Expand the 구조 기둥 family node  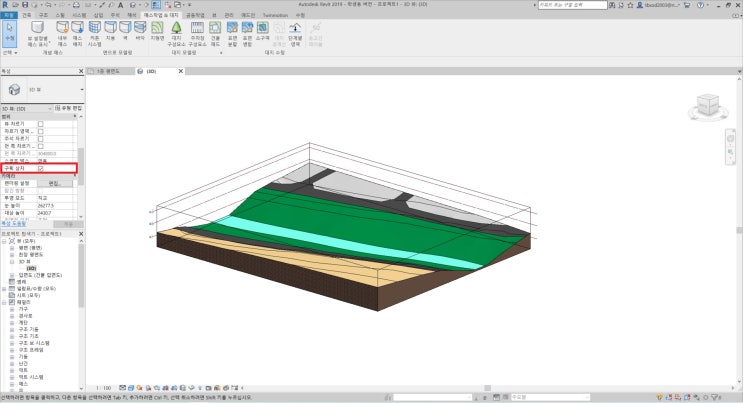coord(12,329)
